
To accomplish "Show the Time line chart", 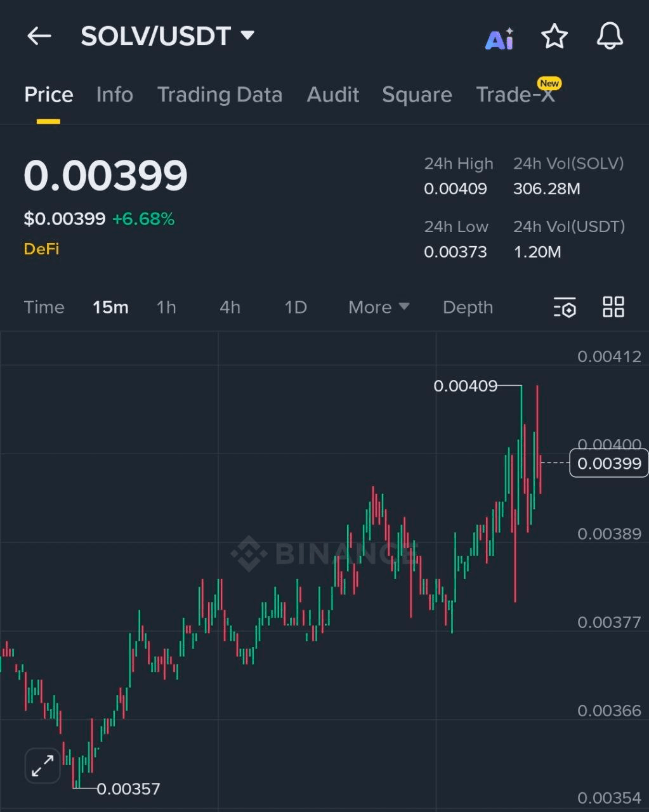I will pos(44,307).
